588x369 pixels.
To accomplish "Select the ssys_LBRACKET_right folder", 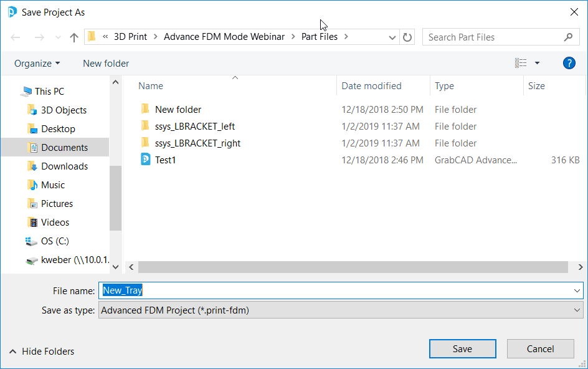I will pyautogui.click(x=197, y=143).
